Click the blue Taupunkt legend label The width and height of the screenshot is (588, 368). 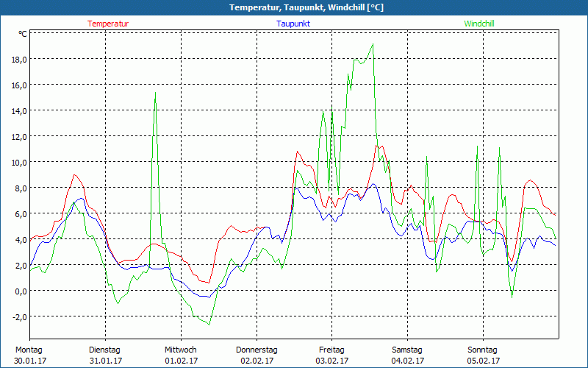coord(293,24)
